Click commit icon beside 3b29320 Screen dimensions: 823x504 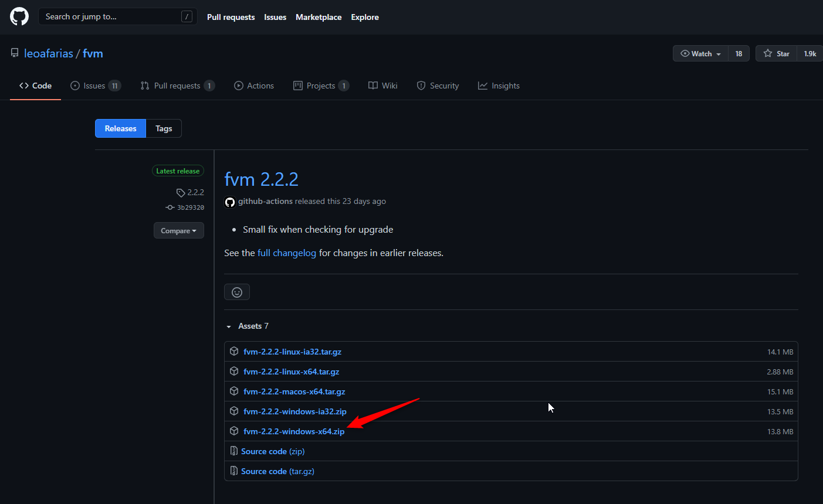pos(170,207)
